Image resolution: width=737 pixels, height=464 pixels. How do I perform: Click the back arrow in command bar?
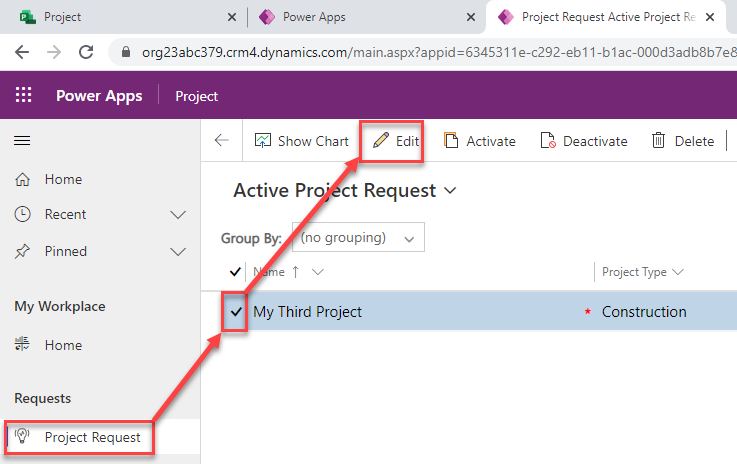(222, 141)
